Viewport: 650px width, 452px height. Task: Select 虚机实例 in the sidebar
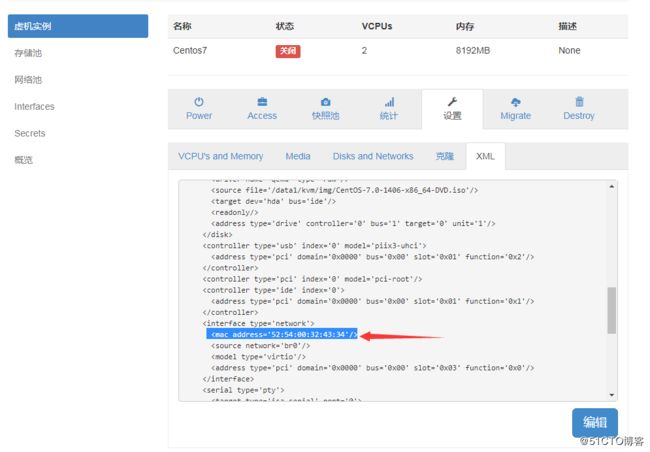[78, 26]
